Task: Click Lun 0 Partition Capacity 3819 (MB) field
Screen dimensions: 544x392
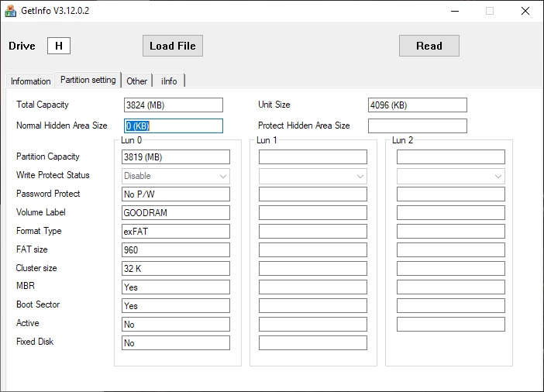Action: 176,156
